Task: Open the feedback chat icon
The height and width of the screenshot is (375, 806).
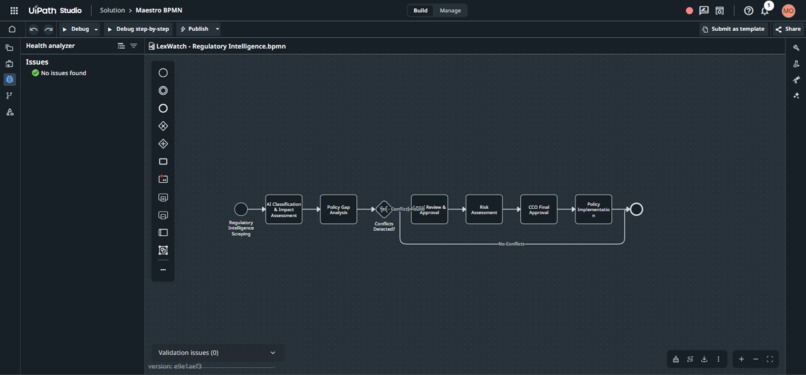Action: pyautogui.click(x=704, y=11)
